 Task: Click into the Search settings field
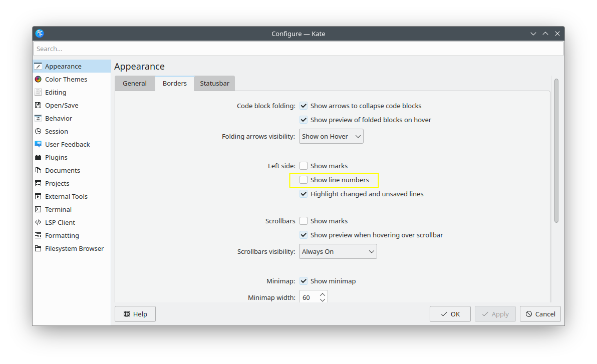point(298,49)
